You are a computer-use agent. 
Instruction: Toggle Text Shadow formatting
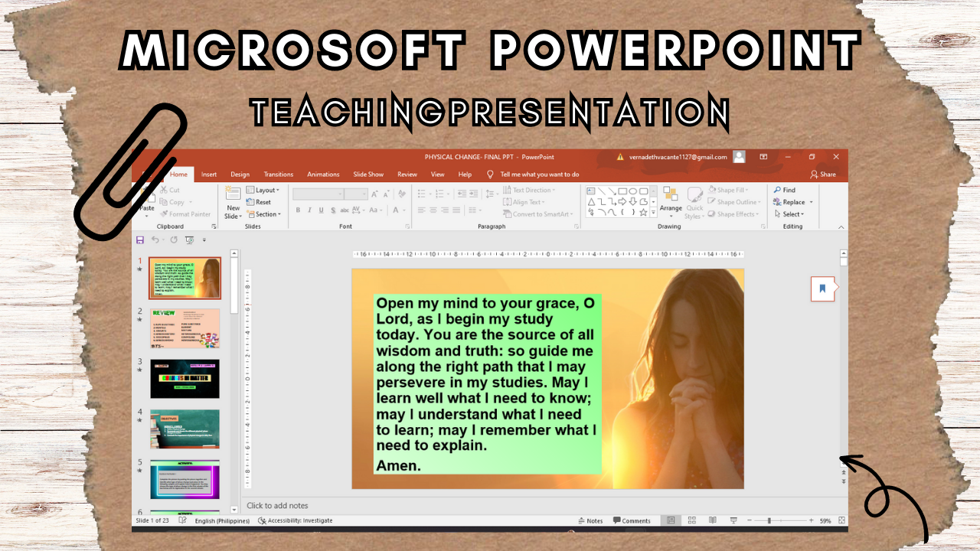coord(333,210)
